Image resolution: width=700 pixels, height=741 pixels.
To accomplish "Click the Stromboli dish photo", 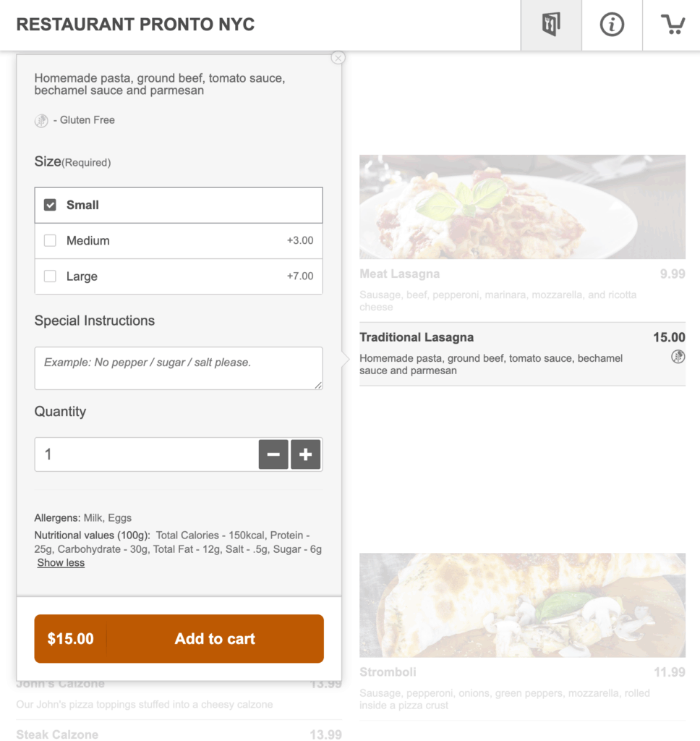I will click(522, 606).
